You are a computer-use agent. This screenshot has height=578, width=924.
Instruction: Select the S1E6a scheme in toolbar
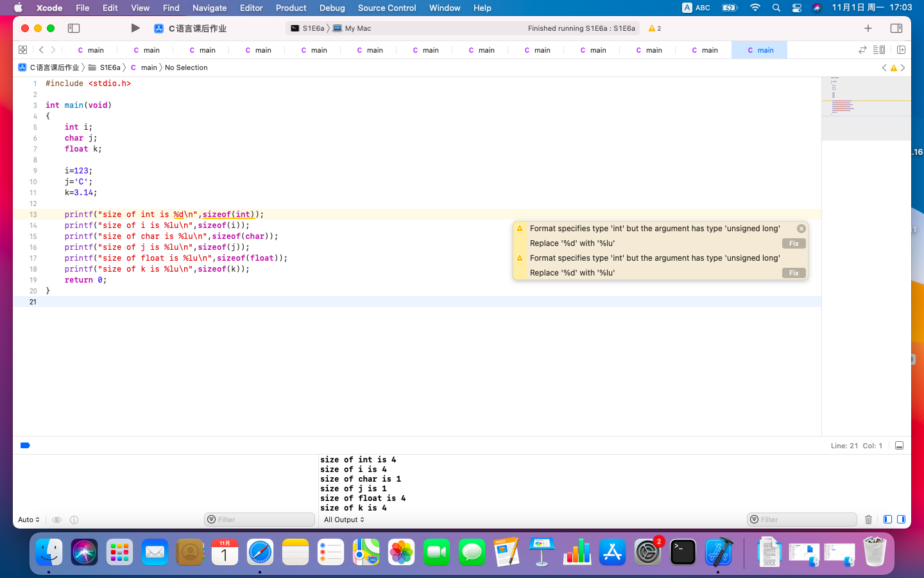click(308, 28)
